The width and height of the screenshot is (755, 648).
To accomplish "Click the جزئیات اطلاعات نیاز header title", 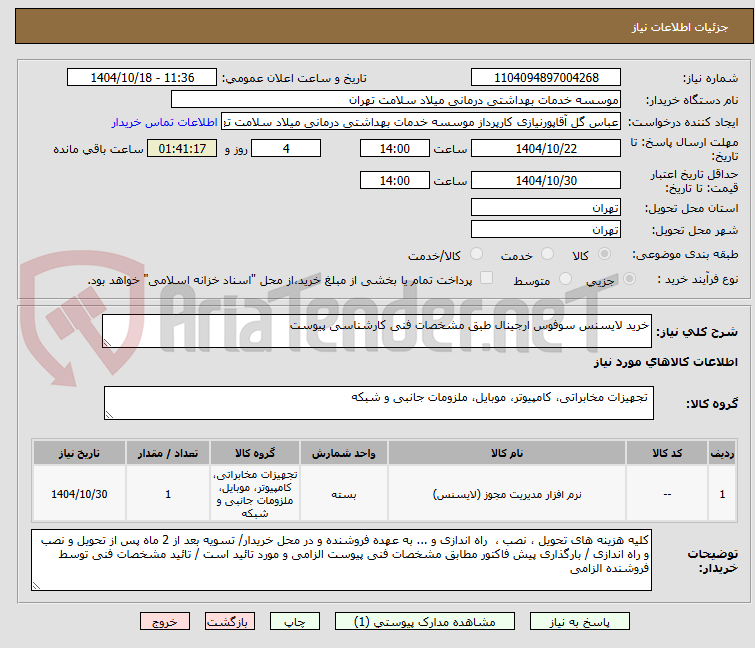I will pyautogui.click(x=679, y=27).
